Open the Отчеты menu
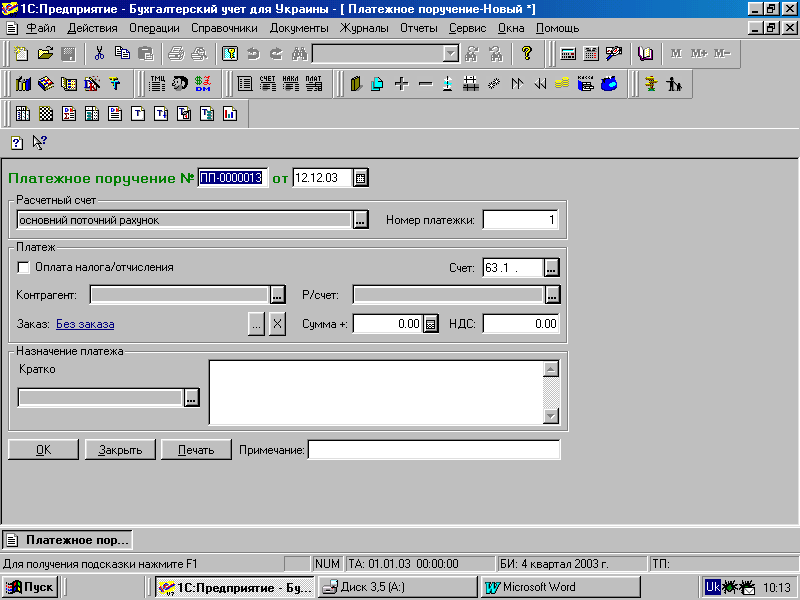Image resolution: width=800 pixels, height=600 pixels. coord(418,28)
